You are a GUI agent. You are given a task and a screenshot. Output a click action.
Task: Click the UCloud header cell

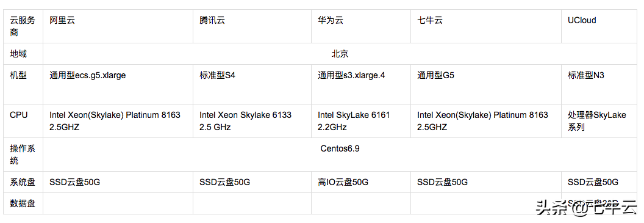[599, 26]
